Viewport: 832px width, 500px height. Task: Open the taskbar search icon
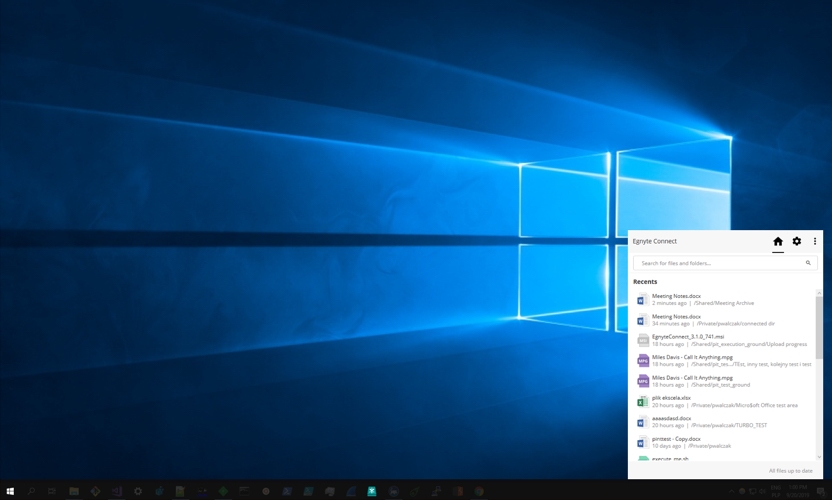[x=32, y=491]
